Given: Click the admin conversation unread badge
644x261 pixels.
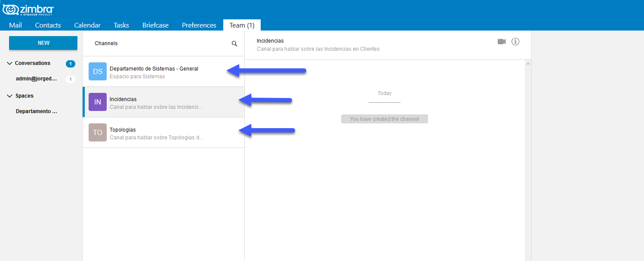Looking at the screenshot, I should click(71, 79).
